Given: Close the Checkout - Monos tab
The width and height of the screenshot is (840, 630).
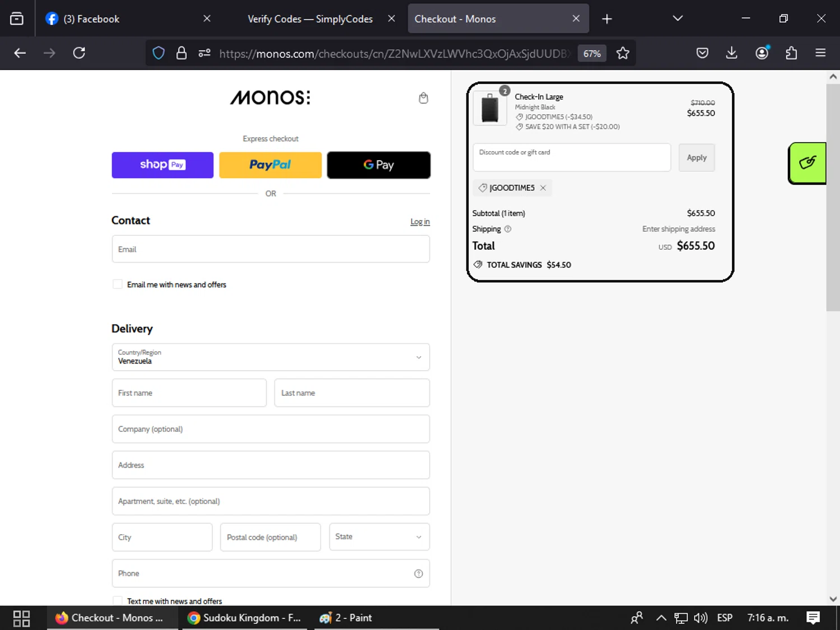Looking at the screenshot, I should (x=576, y=18).
